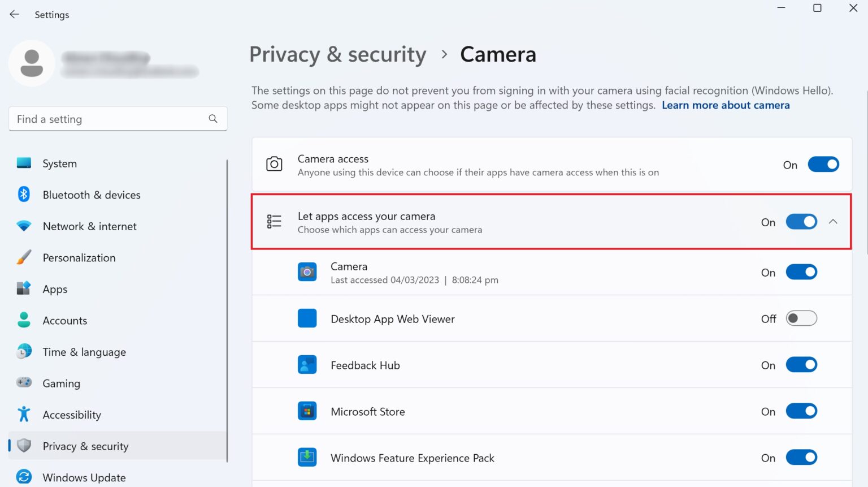Click the Accessibility icon in the sidebar
Screen dimensions: 868x487
24,414
